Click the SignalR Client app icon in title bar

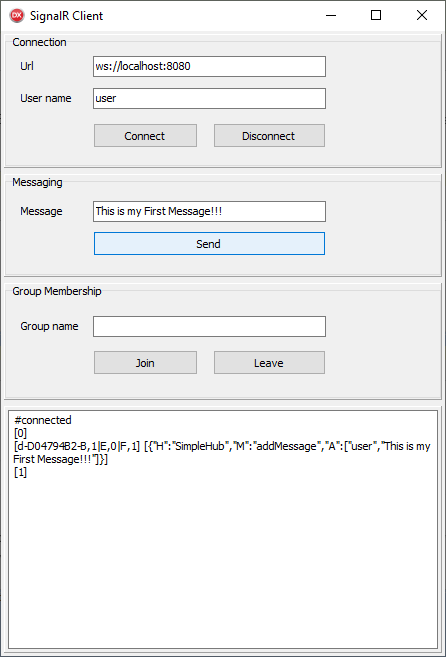[x=17, y=16]
